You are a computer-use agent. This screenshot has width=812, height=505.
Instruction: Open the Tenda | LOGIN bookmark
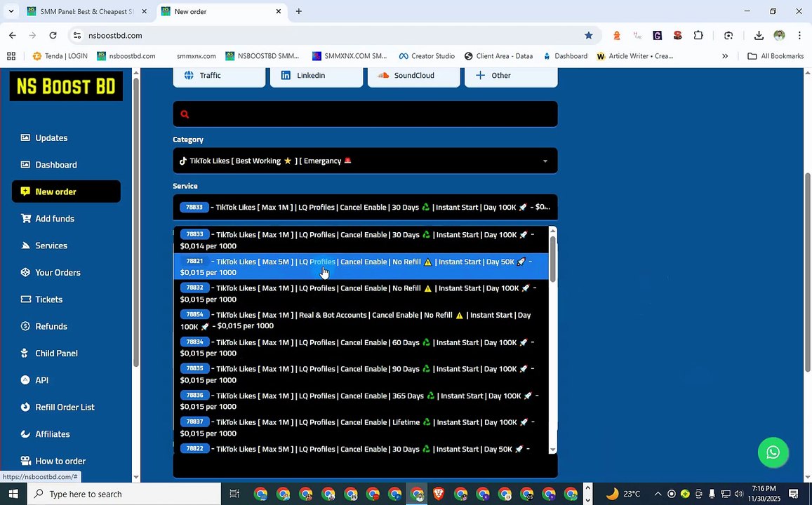pyautogui.click(x=60, y=56)
